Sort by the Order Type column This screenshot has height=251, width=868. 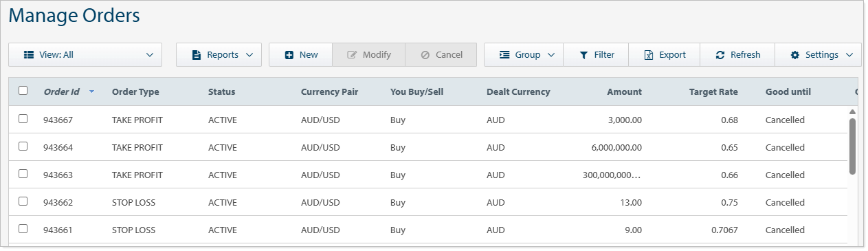pos(135,91)
